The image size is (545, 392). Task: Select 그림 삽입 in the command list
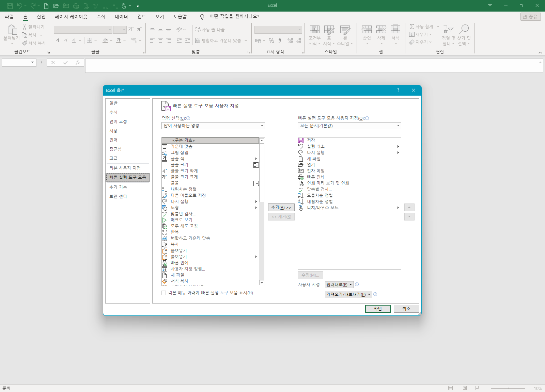click(x=210, y=152)
